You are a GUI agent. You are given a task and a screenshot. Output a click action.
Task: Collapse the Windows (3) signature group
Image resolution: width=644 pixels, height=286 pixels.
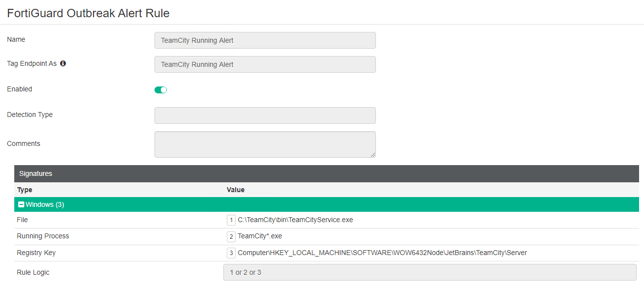tap(21, 204)
